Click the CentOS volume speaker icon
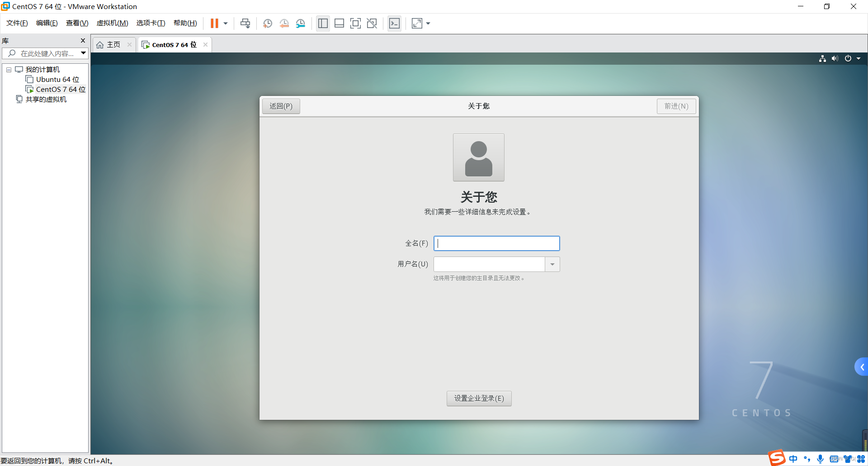Image resolution: width=868 pixels, height=466 pixels. [835, 59]
